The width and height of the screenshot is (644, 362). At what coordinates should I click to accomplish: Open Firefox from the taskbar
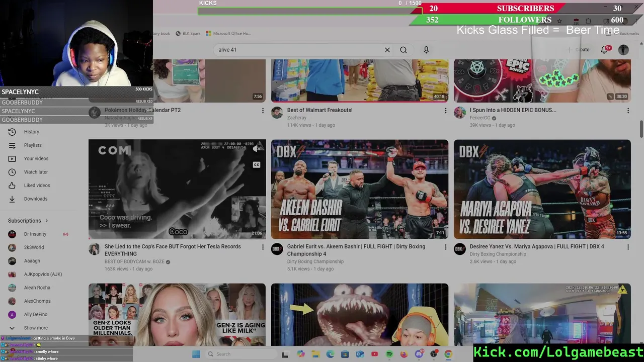click(404, 354)
